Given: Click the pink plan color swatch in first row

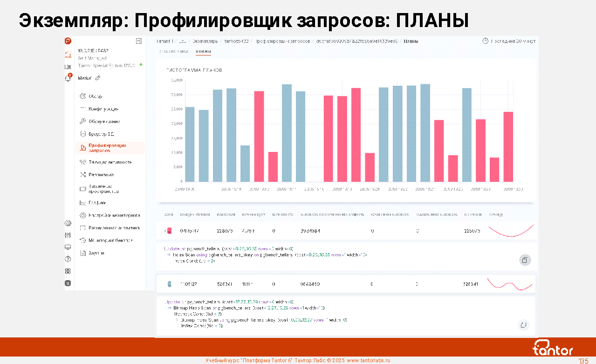Looking at the screenshot, I should tap(170, 231).
